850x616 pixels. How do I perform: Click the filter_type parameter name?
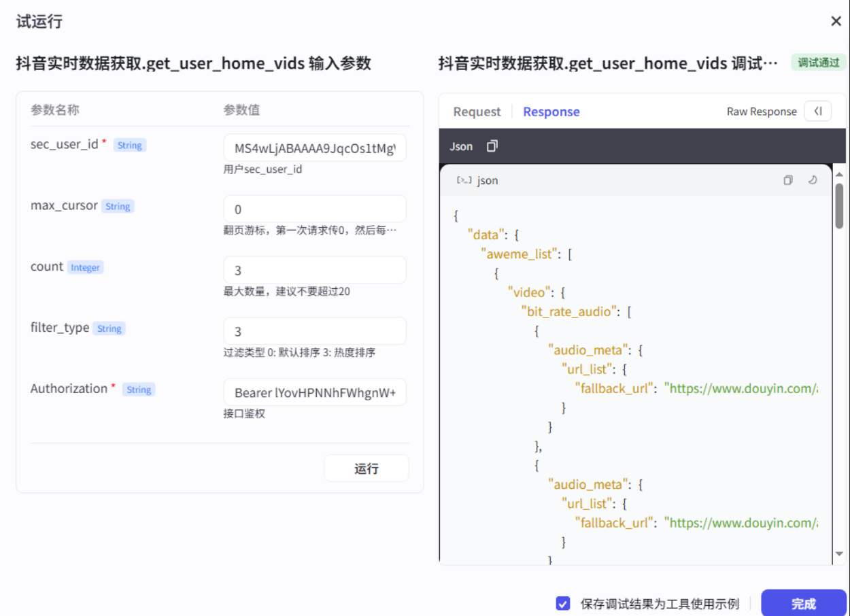pyautogui.click(x=60, y=328)
